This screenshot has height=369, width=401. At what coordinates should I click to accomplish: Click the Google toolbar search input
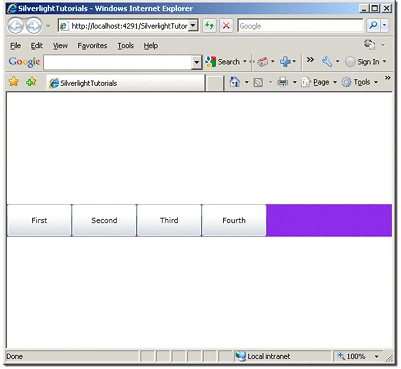pyautogui.click(x=118, y=62)
